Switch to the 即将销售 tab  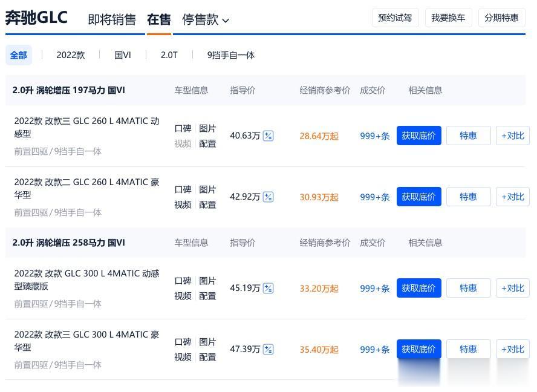[112, 19]
